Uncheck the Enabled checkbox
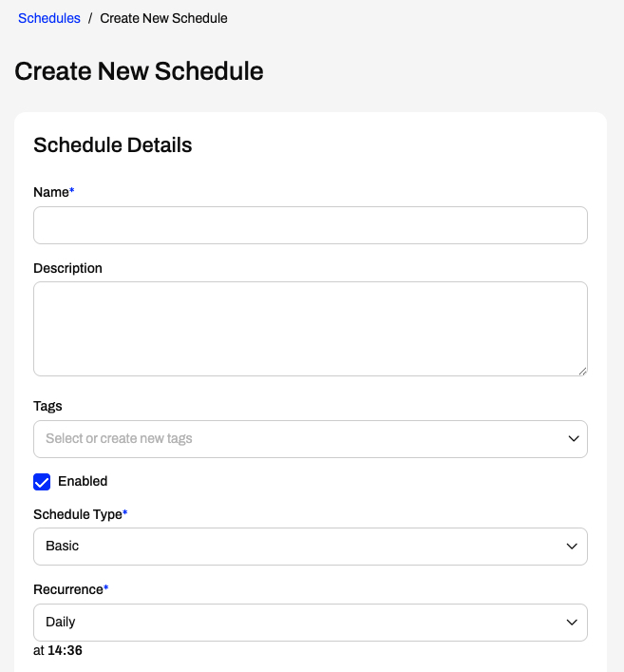The height and width of the screenshot is (672, 624). tap(42, 482)
